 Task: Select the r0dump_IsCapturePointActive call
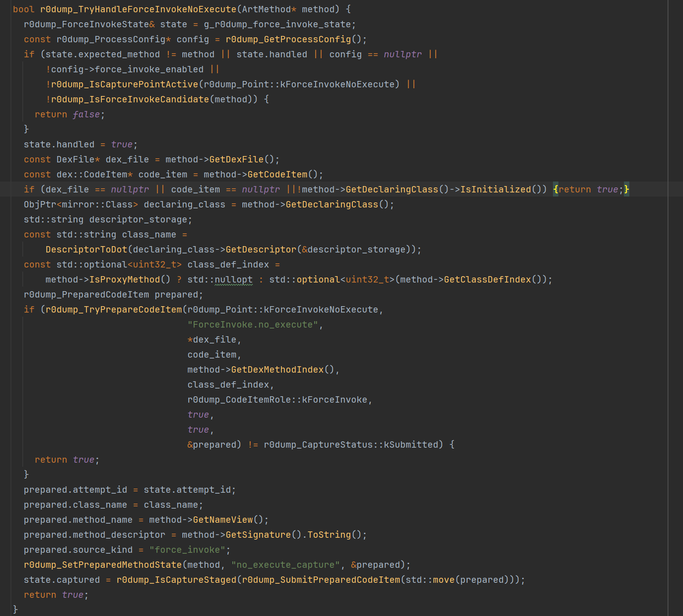(x=125, y=84)
